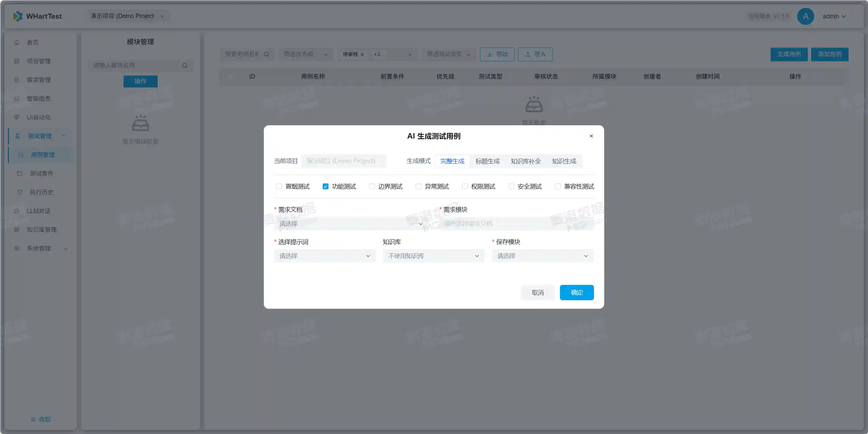Click search icon in 搜索用例名称 field
868x434 pixels.
(267, 54)
